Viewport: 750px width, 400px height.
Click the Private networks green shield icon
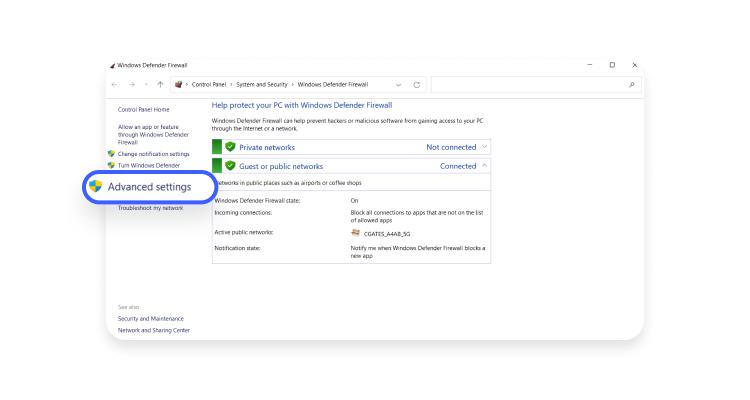(230, 147)
